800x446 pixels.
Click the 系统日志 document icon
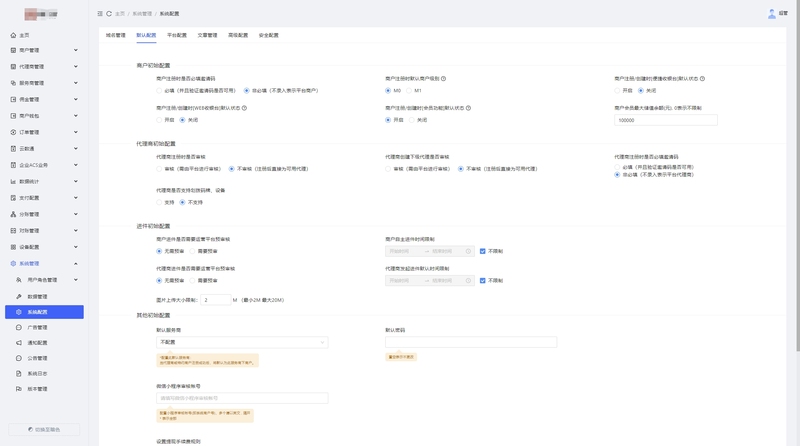coord(19,374)
